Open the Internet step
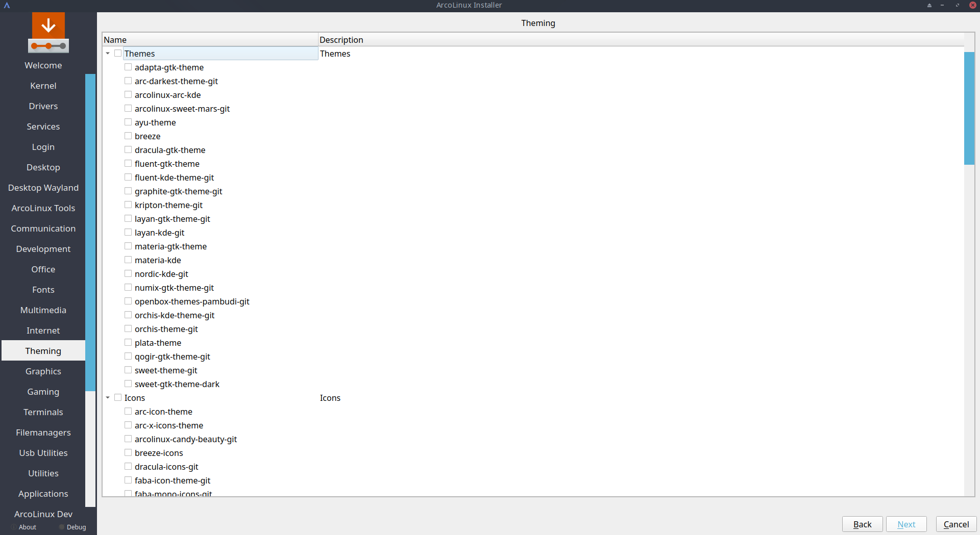 click(x=43, y=330)
